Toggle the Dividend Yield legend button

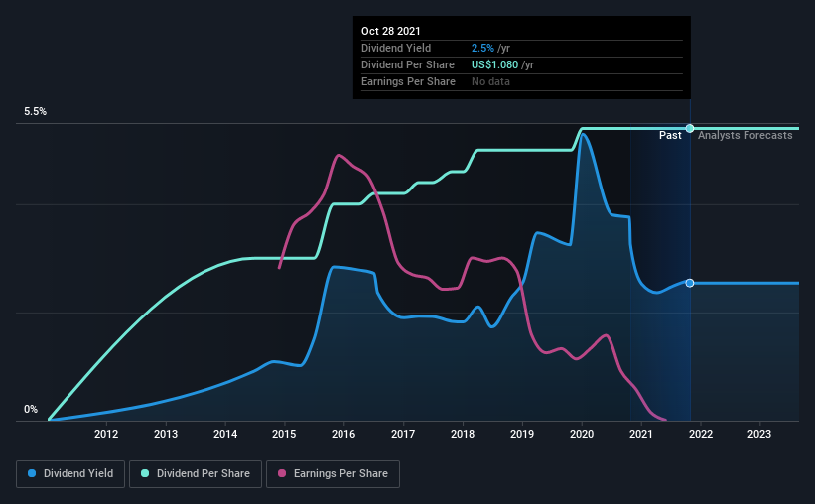[70, 474]
